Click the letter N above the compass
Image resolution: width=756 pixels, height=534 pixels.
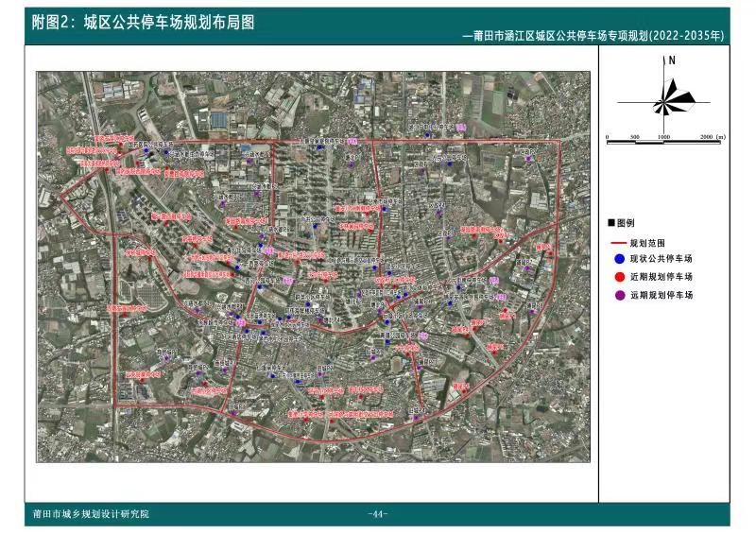(x=671, y=60)
